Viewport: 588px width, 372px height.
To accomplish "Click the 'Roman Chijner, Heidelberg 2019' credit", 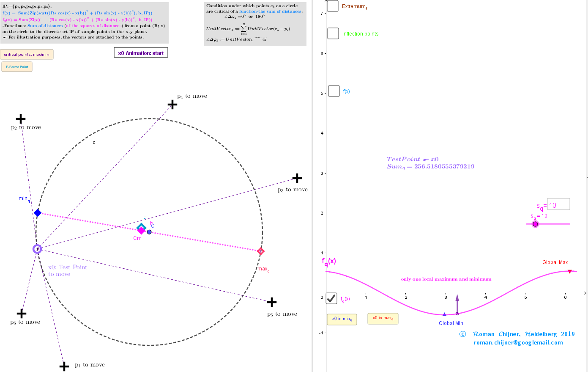I will pos(524,334).
